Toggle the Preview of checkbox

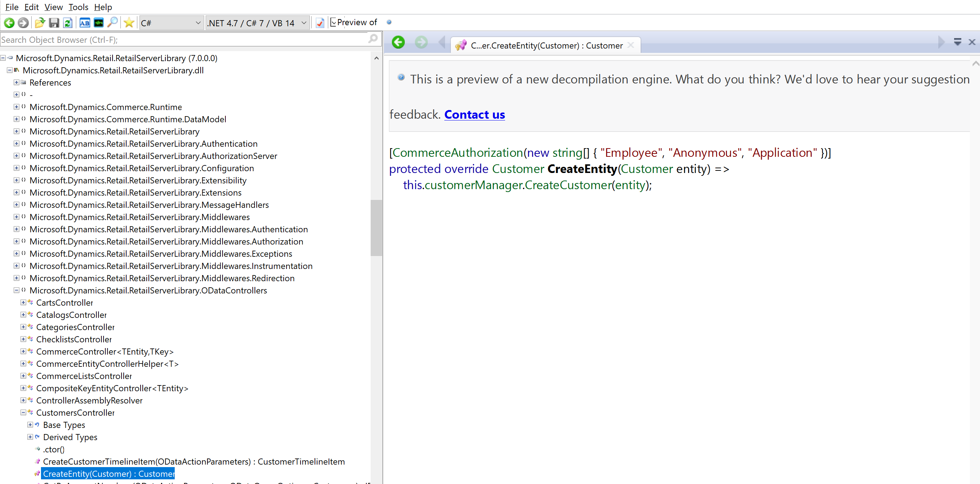[x=333, y=22]
